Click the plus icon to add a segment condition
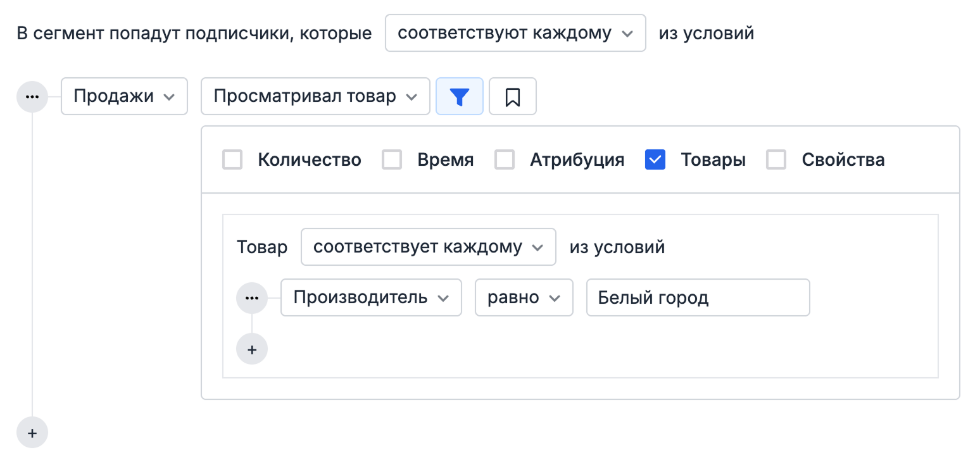The image size is (980, 462). click(32, 433)
